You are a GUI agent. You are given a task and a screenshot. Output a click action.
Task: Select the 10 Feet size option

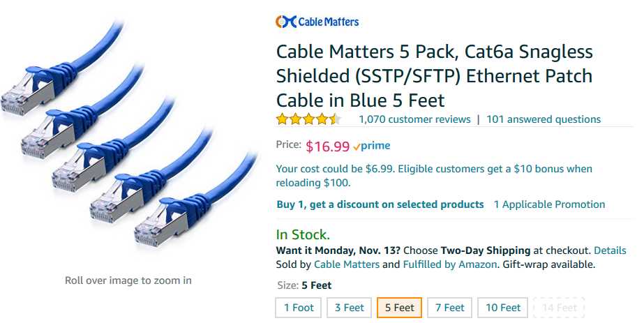pos(503,308)
